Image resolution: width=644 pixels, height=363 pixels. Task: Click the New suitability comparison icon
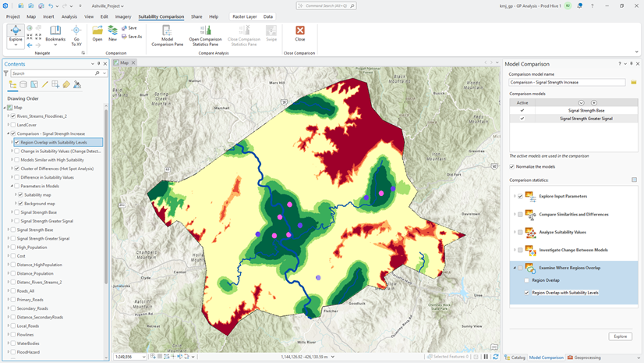pos(112,30)
